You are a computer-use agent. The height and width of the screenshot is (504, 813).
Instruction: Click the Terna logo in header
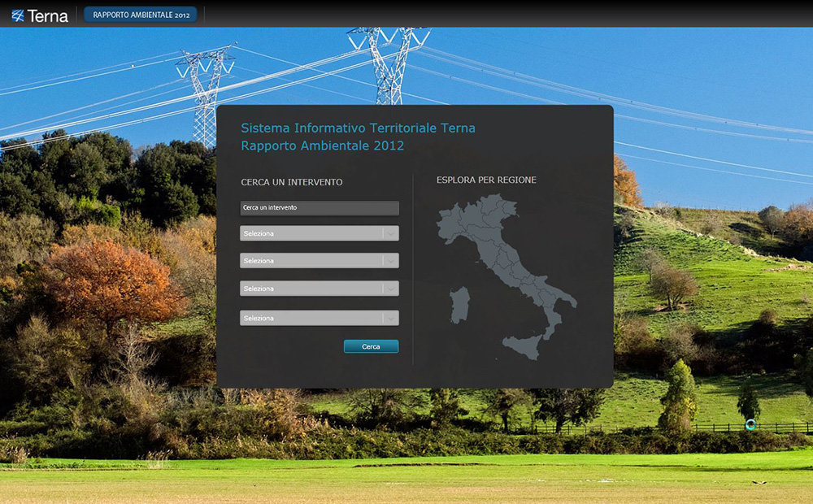[39, 15]
